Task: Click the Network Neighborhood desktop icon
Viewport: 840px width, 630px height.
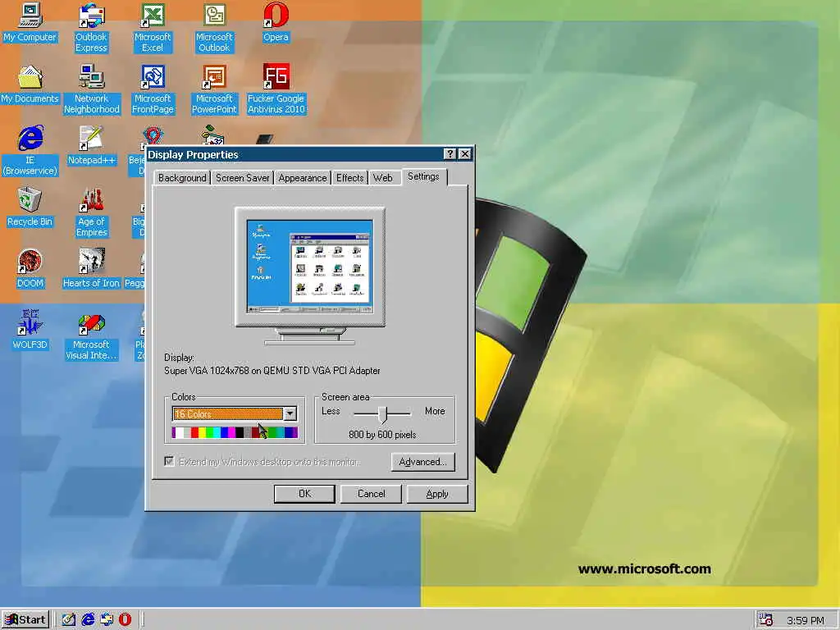Action: coord(92,89)
